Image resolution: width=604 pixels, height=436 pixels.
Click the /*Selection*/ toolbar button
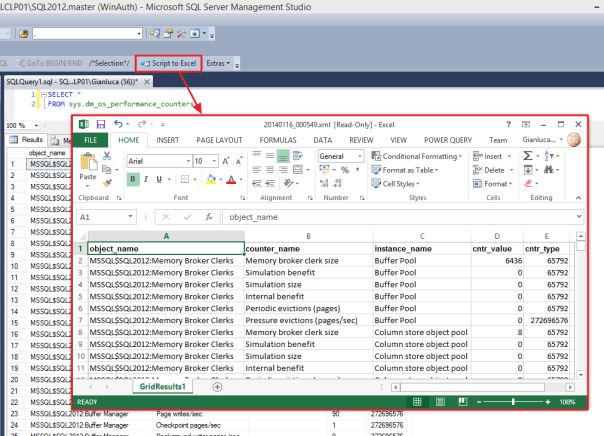click(109, 63)
